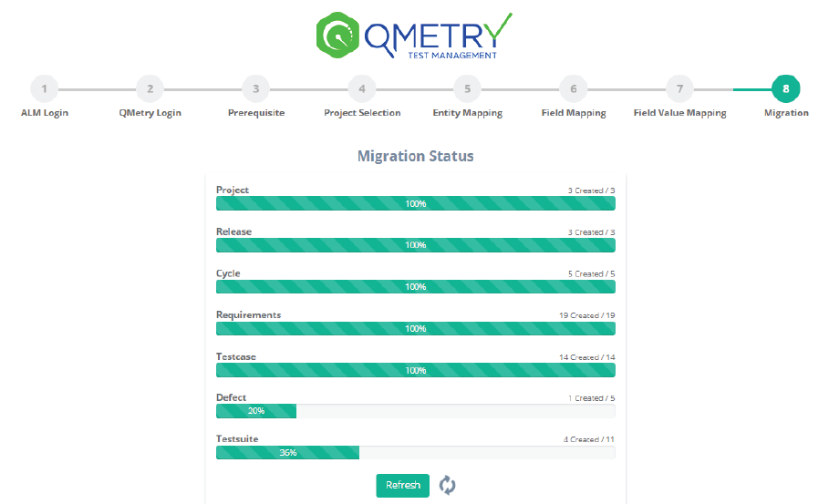
Task: Go to step 3 Prerequisite circle
Action: coord(256,88)
